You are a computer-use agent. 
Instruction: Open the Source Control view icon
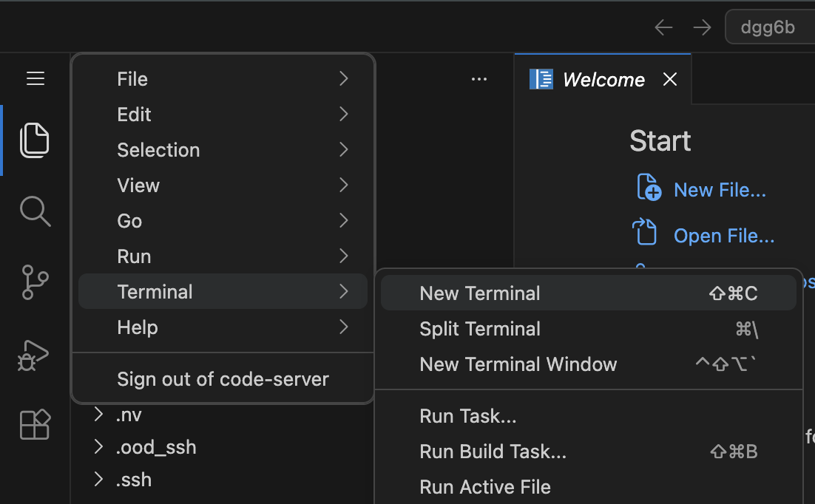coord(35,282)
